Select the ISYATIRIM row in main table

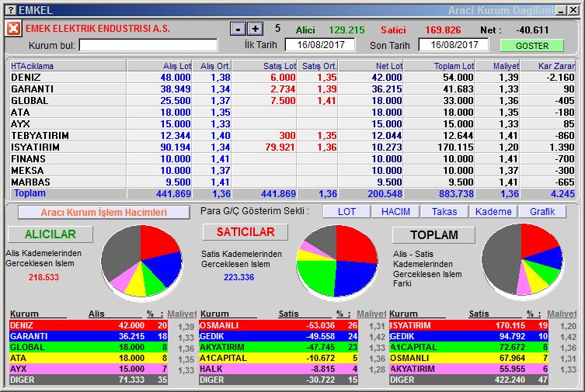pos(292,147)
